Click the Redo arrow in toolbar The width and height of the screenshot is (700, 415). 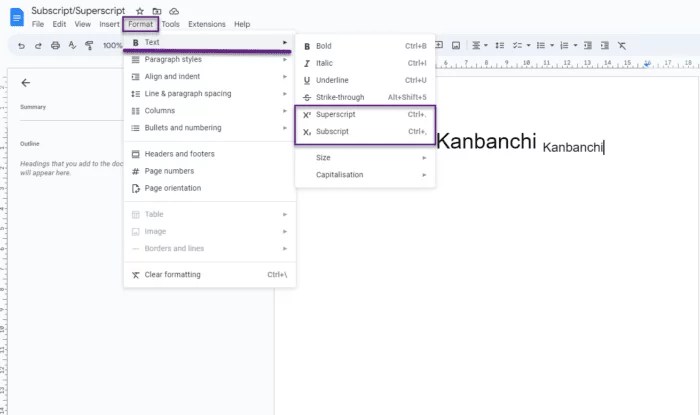click(38, 46)
